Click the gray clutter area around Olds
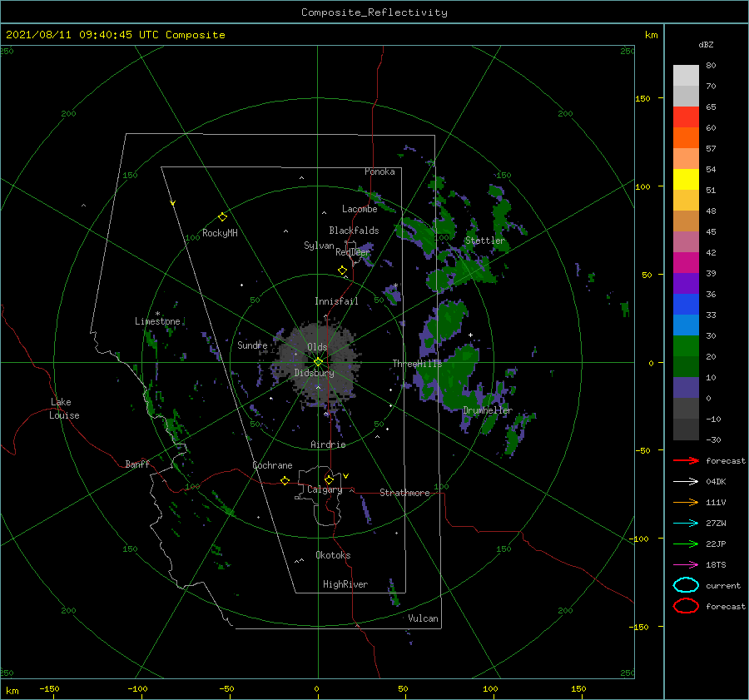 316,365
